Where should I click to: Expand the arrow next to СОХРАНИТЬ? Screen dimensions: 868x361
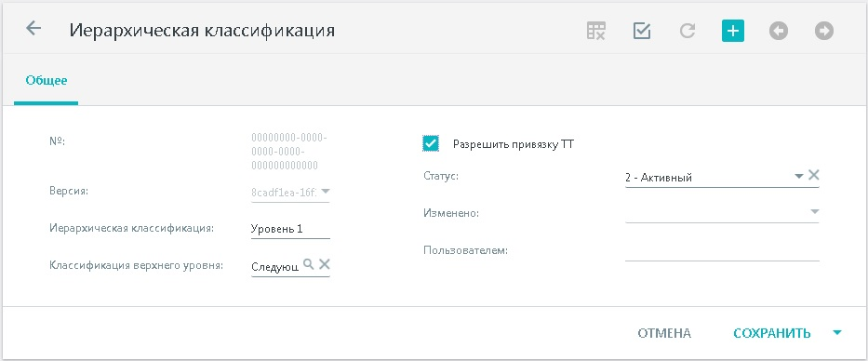[x=837, y=333]
